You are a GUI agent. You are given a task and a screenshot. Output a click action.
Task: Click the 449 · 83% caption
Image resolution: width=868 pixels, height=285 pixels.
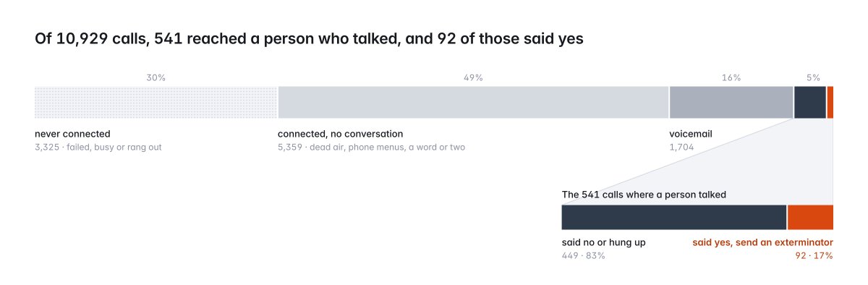583,255
